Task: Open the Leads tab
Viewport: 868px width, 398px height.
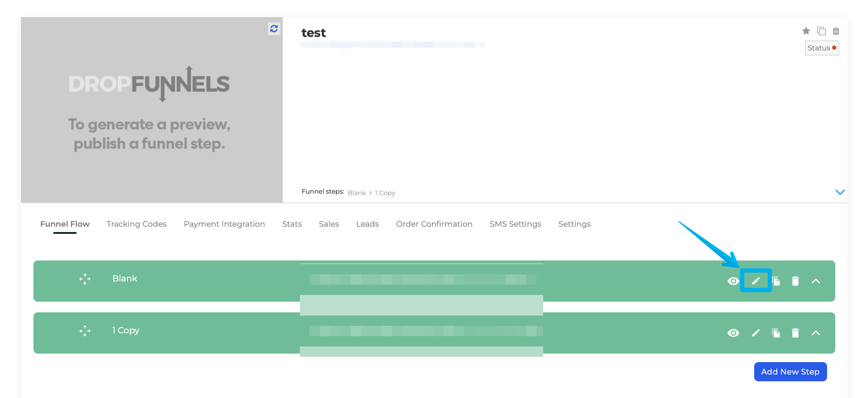Action: pyautogui.click(x=367, y=224)
